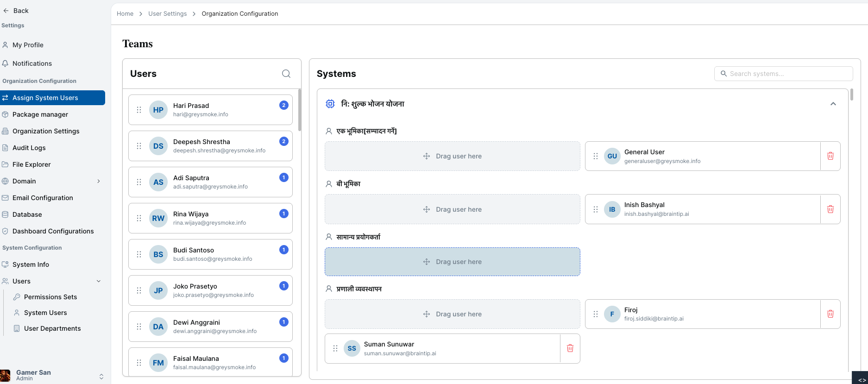This screenshot has width=868, height=384.
Task: Click the File Explorer folder icon
Action: click(5, 164)
